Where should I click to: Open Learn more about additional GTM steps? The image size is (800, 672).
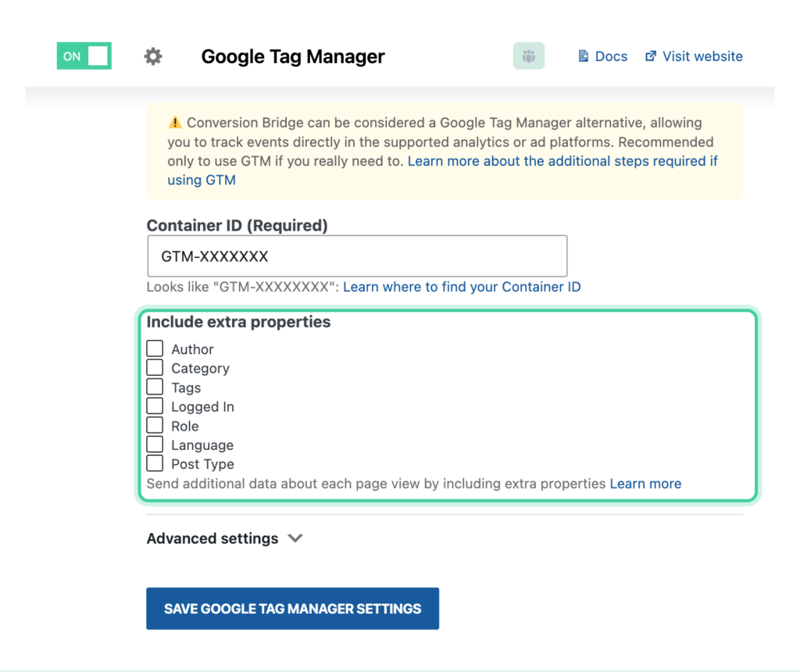point(442,170)
